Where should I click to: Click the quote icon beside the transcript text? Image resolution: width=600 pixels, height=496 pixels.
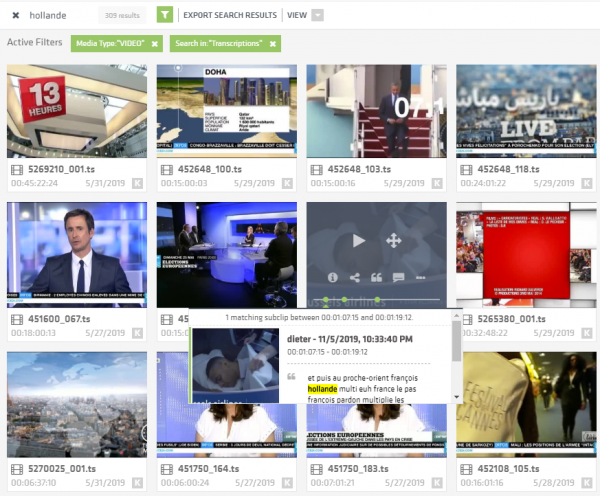292,377
